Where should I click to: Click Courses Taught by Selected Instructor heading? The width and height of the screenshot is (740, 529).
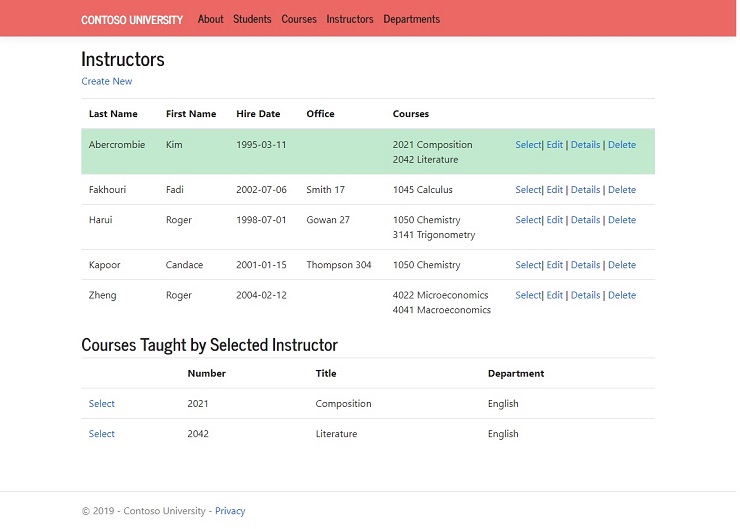[209, 345]
